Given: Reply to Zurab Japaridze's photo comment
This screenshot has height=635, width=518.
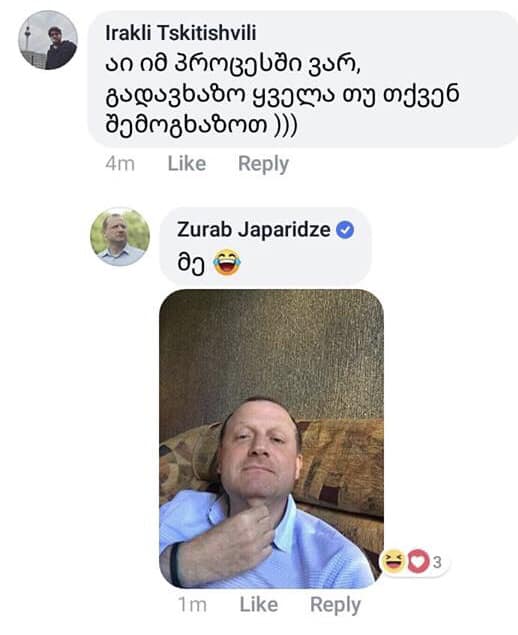Looking at the screenshot, I should pyautogui.click(x=335, y=605).
